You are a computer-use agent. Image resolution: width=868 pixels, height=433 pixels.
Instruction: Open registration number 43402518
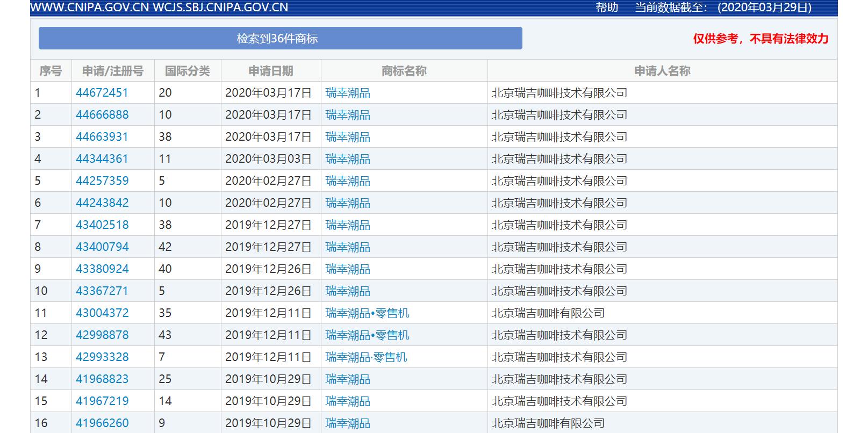click(x=102, y=225)
